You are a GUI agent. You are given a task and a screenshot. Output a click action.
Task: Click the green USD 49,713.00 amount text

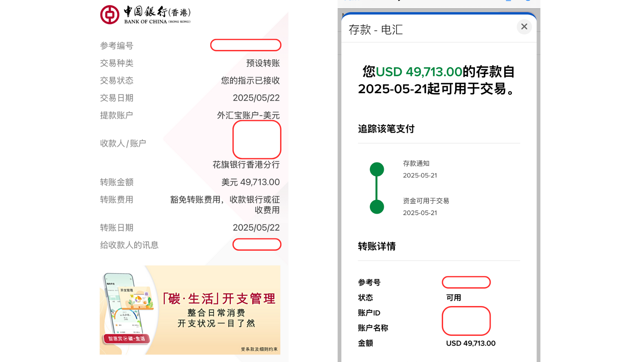pos(419,72)
